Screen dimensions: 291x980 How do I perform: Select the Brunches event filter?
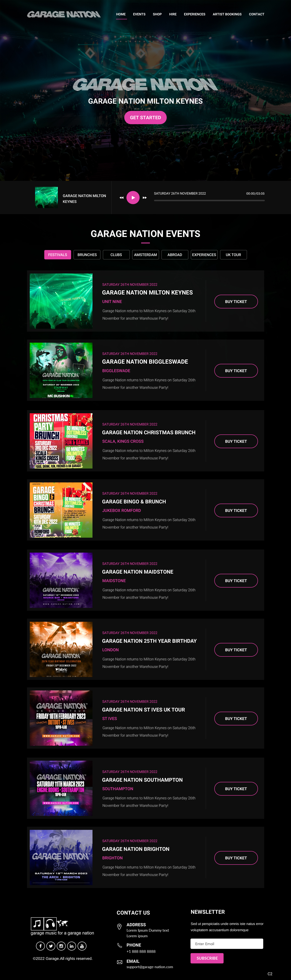click(x=87, y=255)
